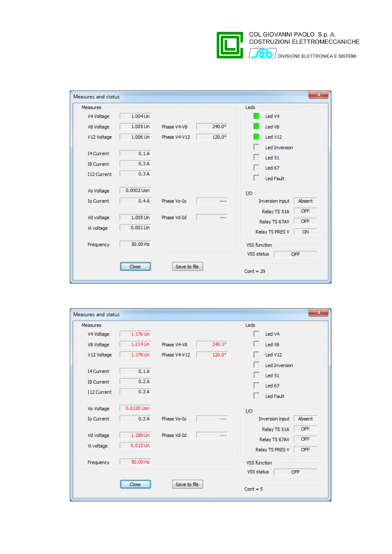Select Vo Voltage field showing 0.0002 Uon

pyautogui.click(x=135, y=190)
